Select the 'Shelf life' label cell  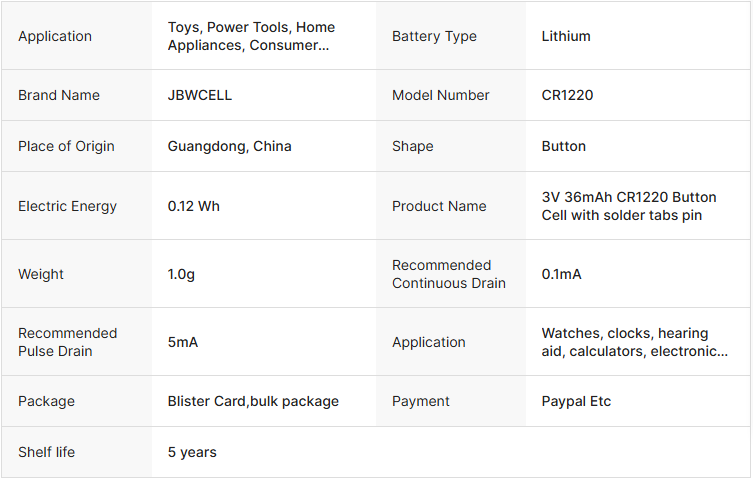pyautogui.click(x=46, y=452)
